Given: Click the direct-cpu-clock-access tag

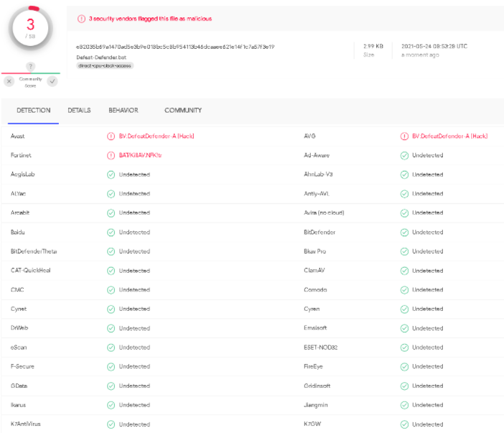Looking at the screenshot, I should coord(105,65).
